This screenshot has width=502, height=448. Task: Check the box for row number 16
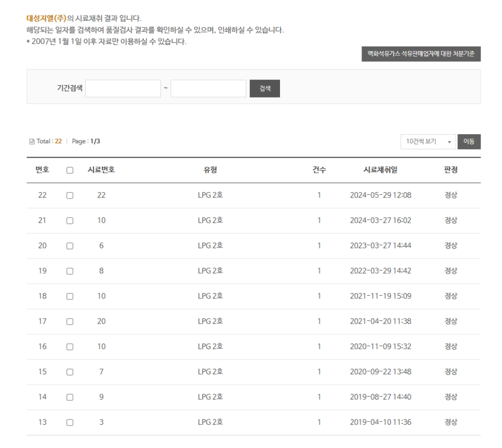click(x=70, y=347)
